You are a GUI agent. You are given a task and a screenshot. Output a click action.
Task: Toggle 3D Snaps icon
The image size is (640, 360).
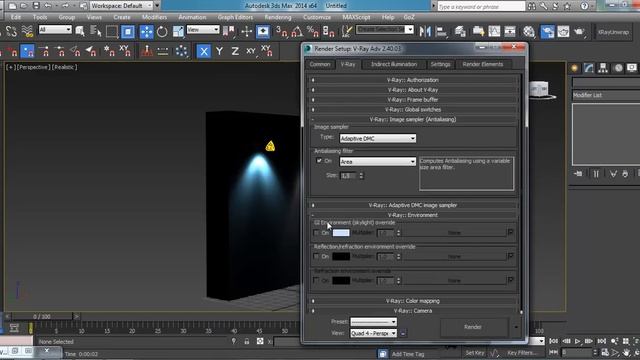[x=281, y=31]
